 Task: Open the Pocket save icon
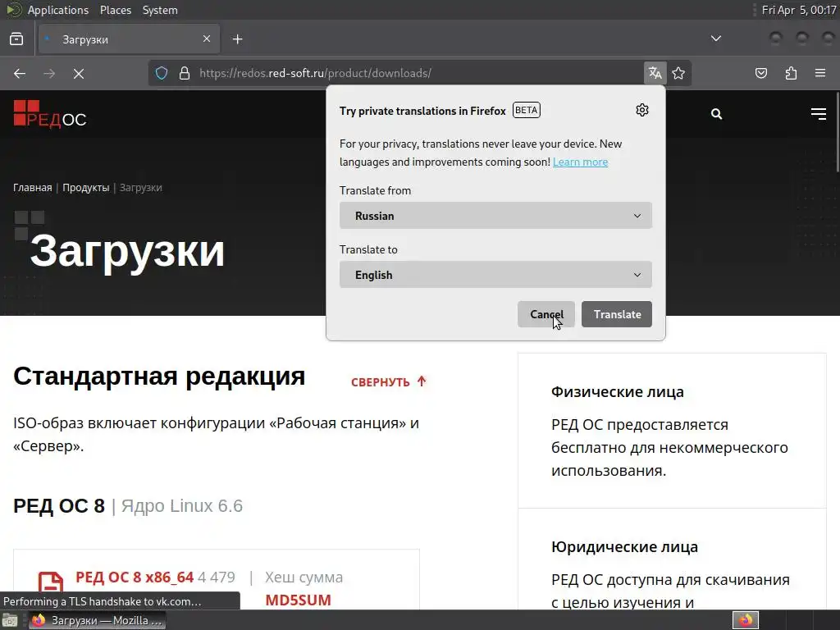pyautogui.click(x=761, y=73)
